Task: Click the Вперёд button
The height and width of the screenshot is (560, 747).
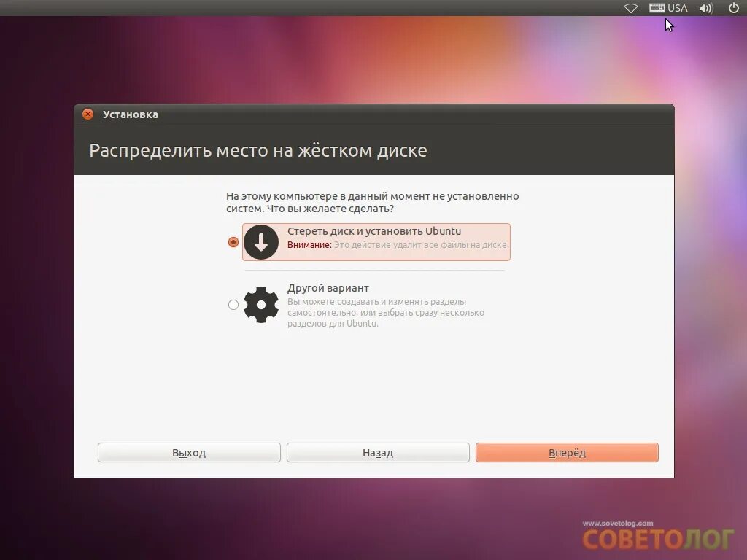Action: [567, 452]
